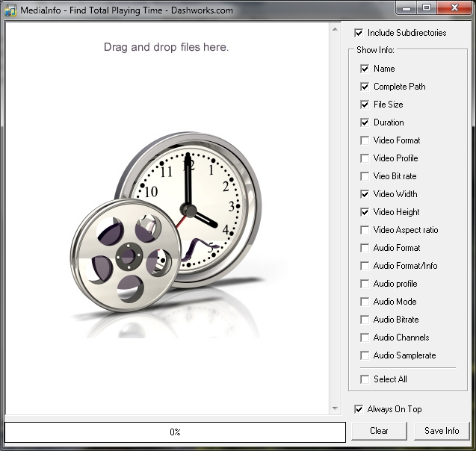Check the Video Aspect ratio option
Viewport: 476px width, 451px height.
pyautogui.click(x=365, y=230)
